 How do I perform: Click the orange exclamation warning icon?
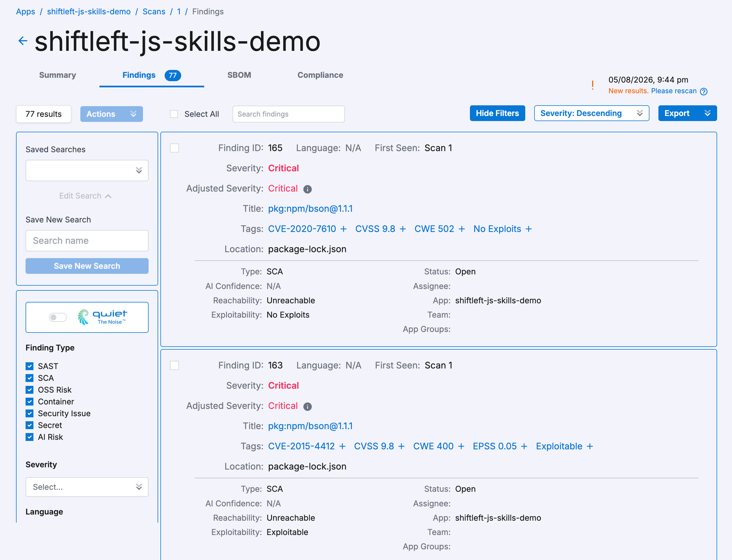(592, 85)
